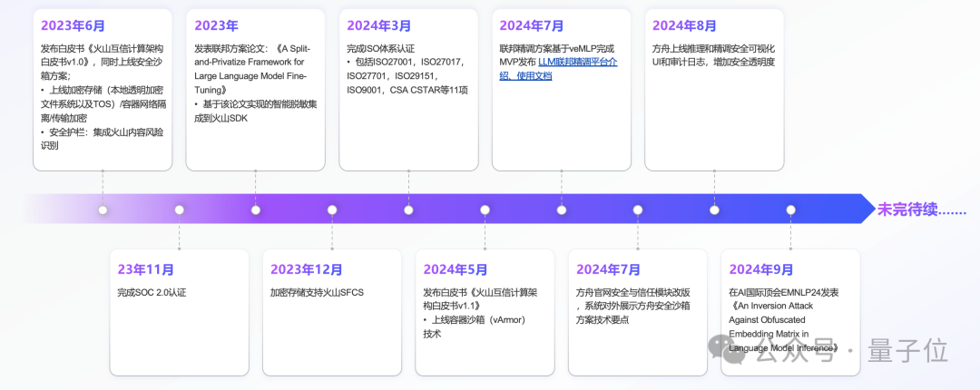This screenshot has width=980, height=390.
Task: Click the ISO27001, ISO27017 list bullet
Action: pyautogui.click(x=407, y=76)
